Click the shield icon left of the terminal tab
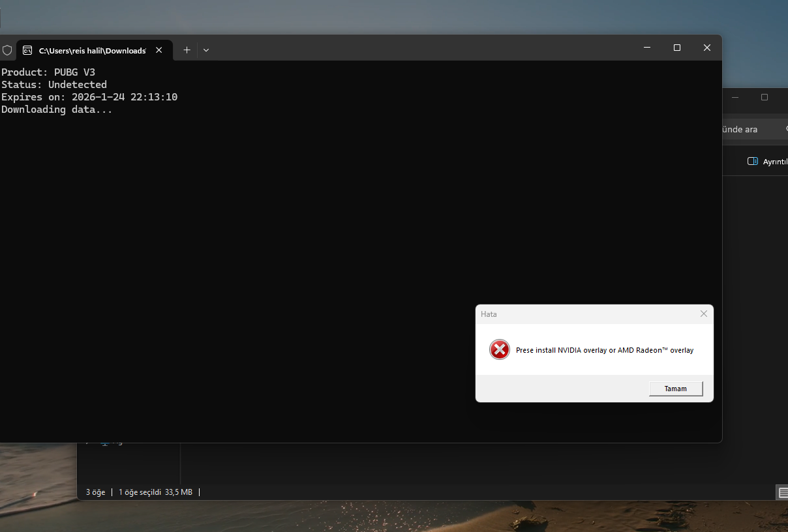The width and height of the screenshot is (788, 532). 7,50
